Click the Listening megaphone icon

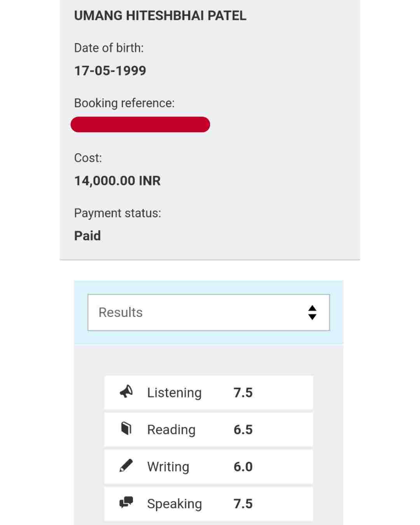pyautogui.click(x=126, y=392)
